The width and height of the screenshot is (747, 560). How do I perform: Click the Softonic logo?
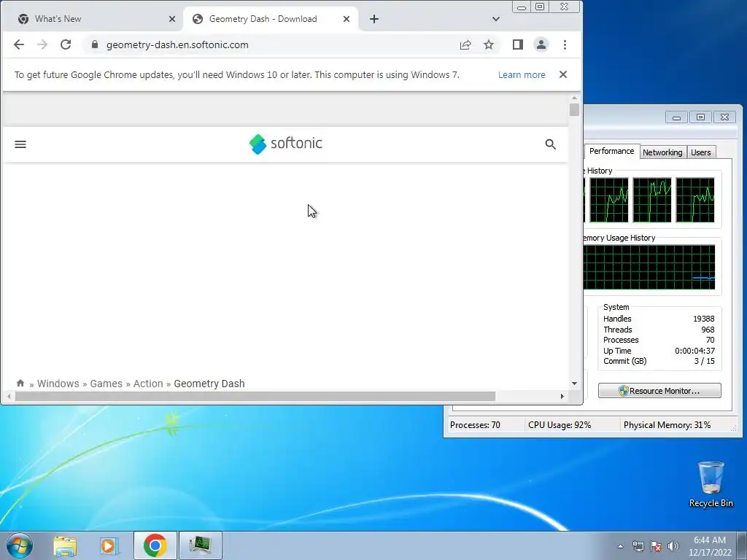[x=286, y=144]
